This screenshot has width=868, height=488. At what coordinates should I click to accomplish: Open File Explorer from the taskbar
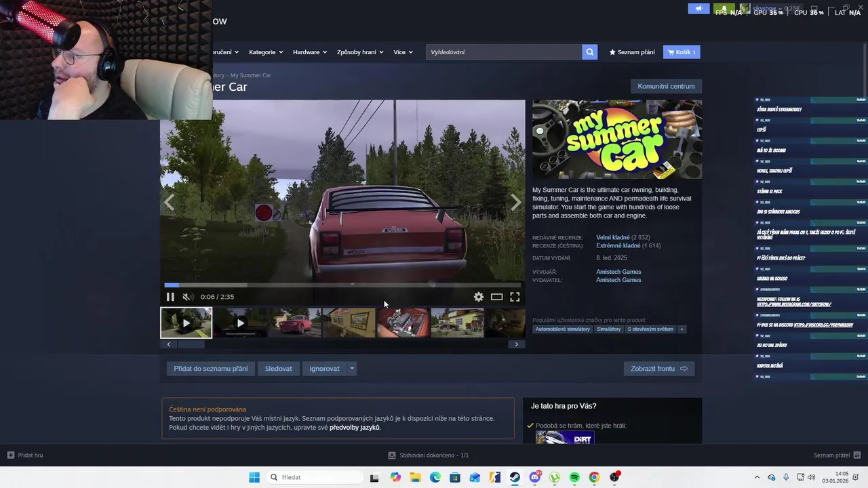415,477
